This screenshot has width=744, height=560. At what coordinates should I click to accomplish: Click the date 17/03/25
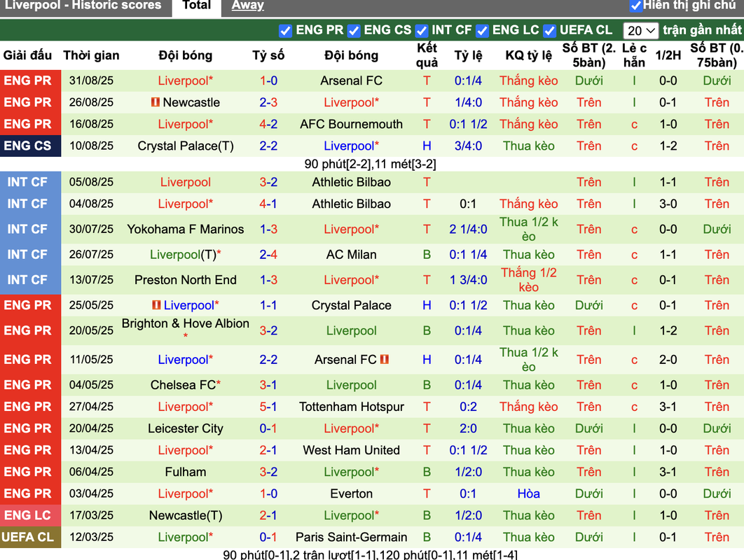[91, 515]
